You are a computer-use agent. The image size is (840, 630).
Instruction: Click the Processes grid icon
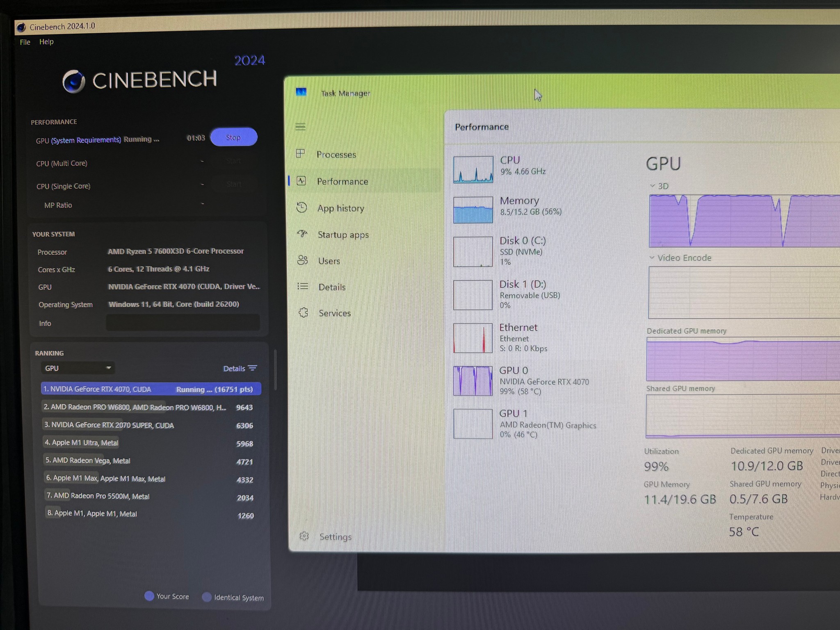click(x=300, y=154)
